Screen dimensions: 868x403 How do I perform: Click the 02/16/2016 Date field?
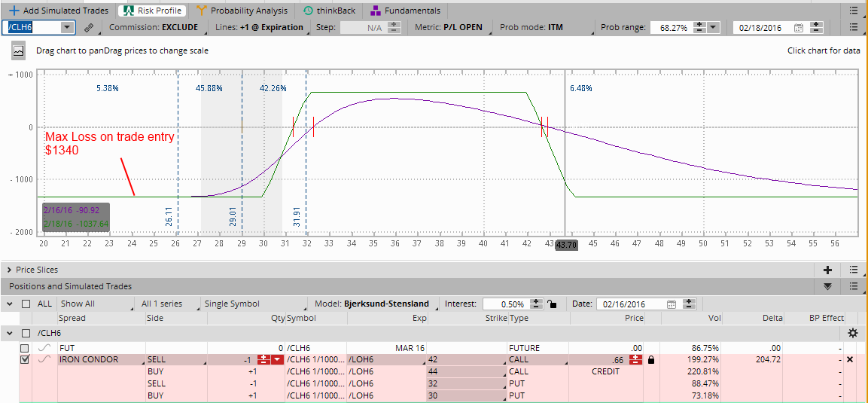point(631,304)
